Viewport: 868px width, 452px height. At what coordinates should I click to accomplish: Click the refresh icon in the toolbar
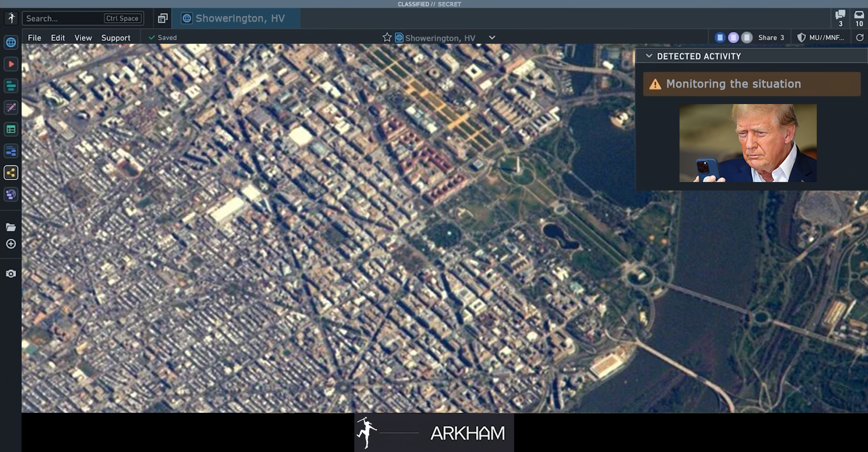click(x=859, y=38)
